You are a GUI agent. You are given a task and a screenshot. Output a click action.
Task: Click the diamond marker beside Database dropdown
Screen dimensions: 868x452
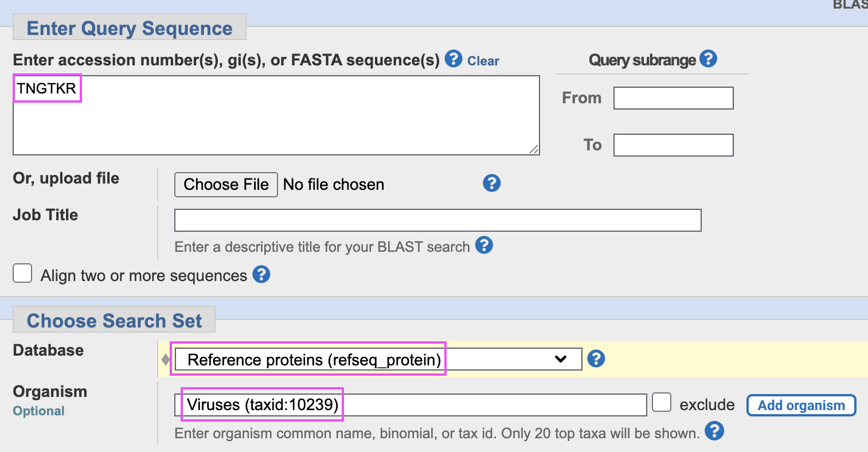click(166, 360)
